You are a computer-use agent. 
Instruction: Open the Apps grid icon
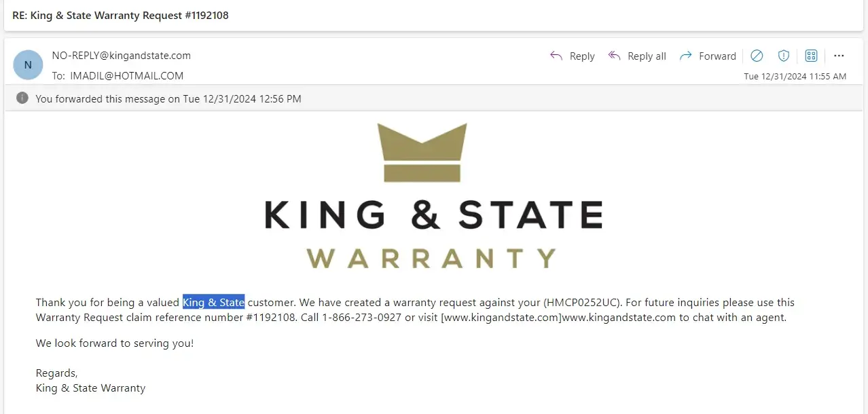pos(811,56)
